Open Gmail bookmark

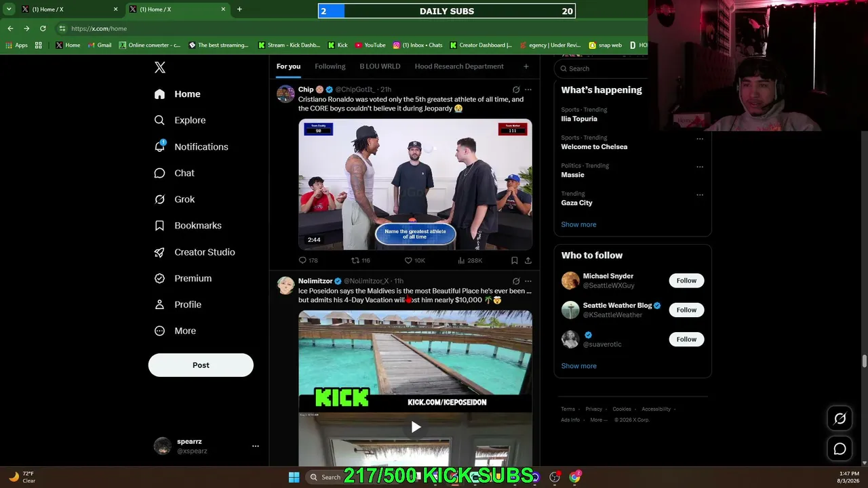click(x=100, y=45)
